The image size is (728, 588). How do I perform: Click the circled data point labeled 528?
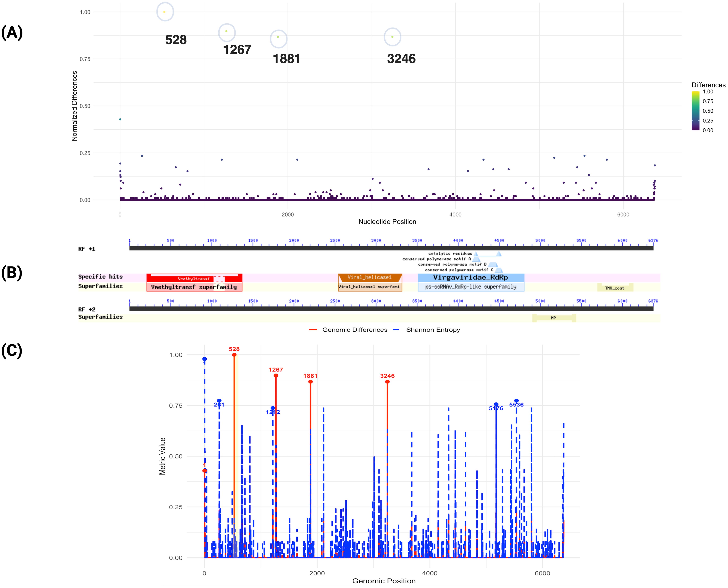[165, 12]
